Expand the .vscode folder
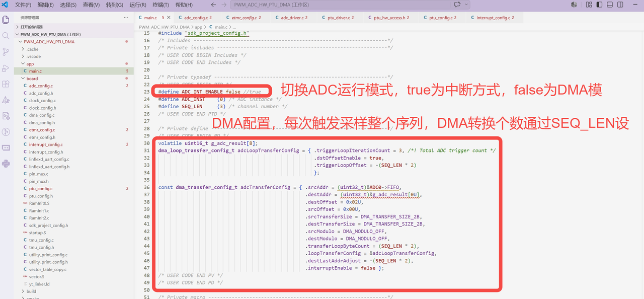 (74, 56)
